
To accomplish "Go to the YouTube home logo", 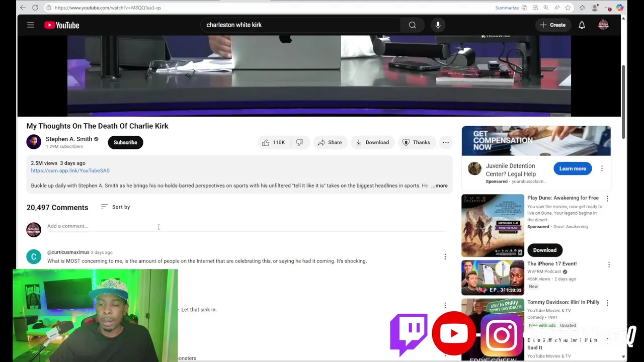I will point(61,25).
